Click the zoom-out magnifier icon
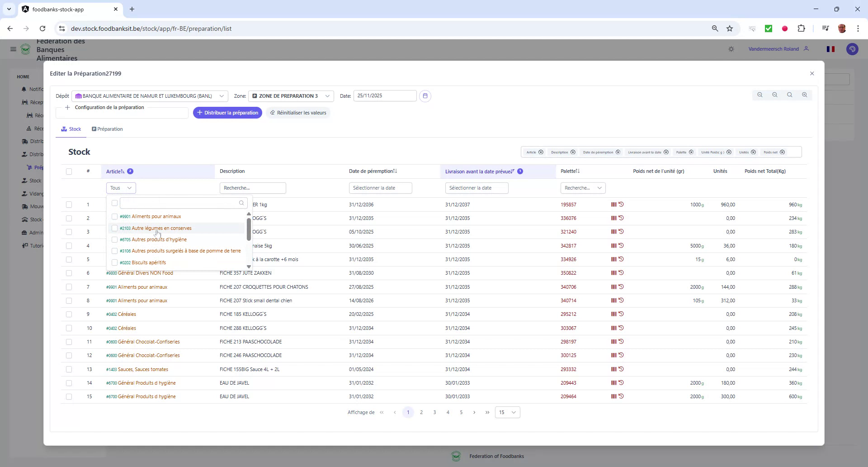Viewport: 868px width, 467px height. coord(775,95)
